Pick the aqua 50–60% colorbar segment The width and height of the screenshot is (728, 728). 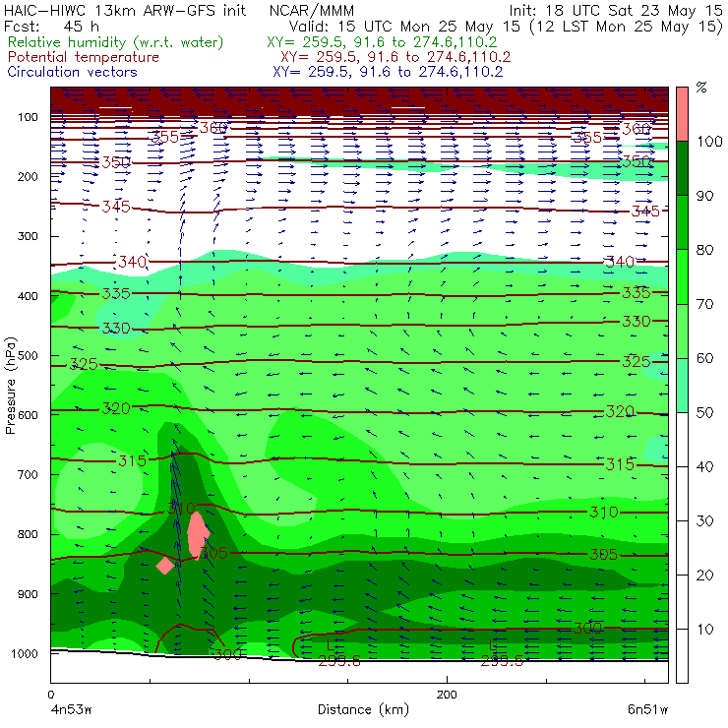pyautogui.click(x=682, y=386)
